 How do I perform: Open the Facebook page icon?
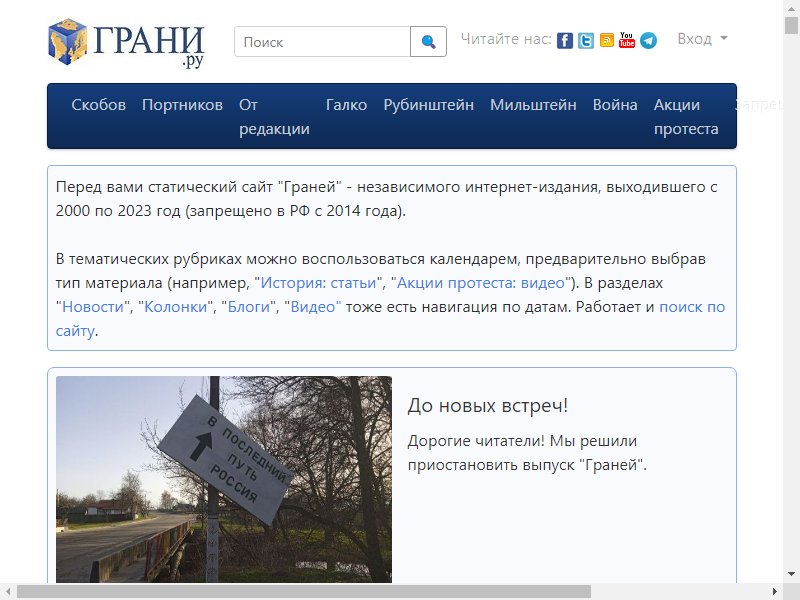pos(564,40)
